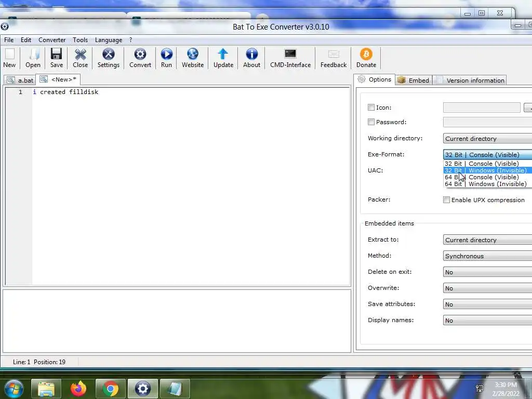
Task: Click the Exe-Format combo box
Action: [x=487, y=154]
